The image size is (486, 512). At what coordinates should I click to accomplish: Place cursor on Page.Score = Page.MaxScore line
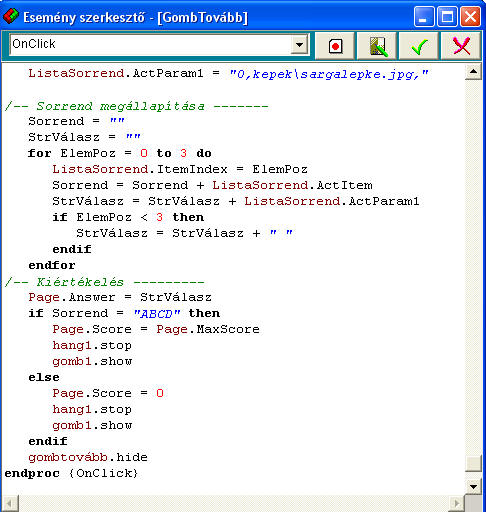[156, 329]
